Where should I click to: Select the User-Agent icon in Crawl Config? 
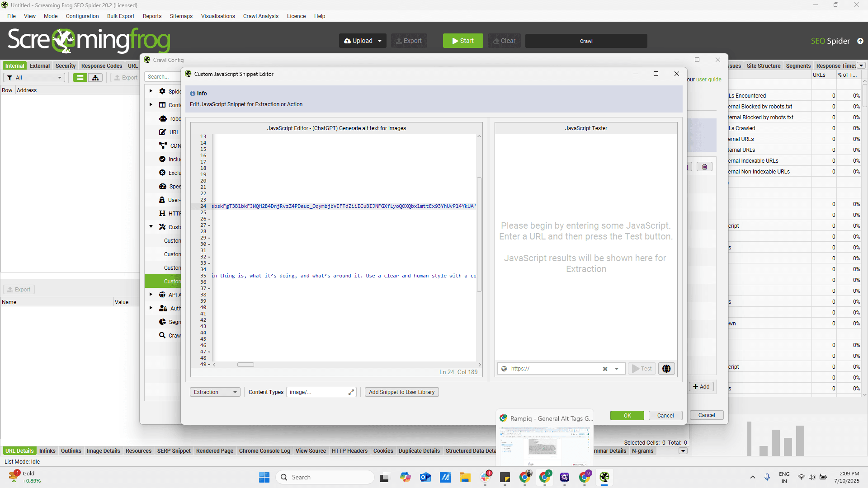click(x=162, y=200)
